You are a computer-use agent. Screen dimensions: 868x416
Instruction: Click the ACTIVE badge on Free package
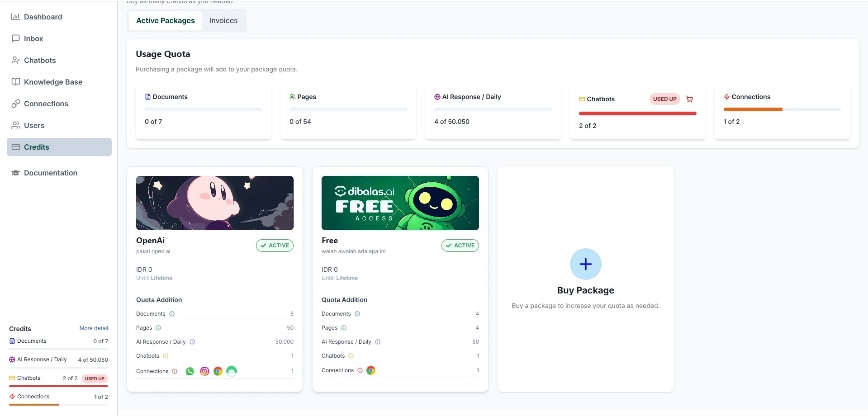460,246
